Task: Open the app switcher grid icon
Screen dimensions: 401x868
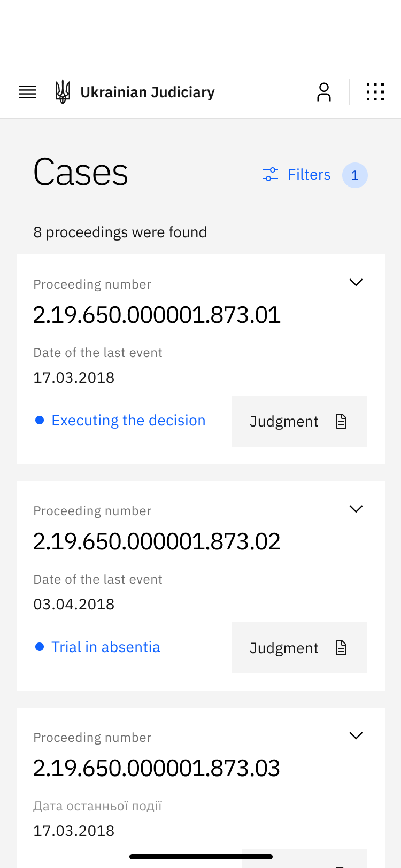Action: point(375,92)
